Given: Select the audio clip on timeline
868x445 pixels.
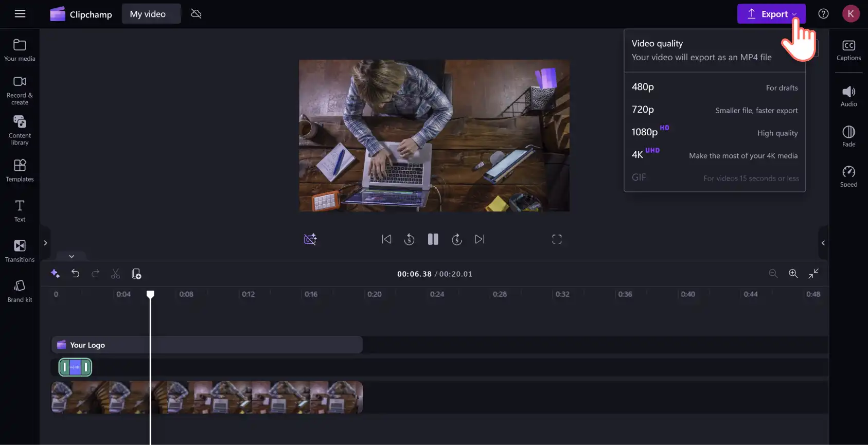Looking at the screenshot, I should (x=75, y=367).
